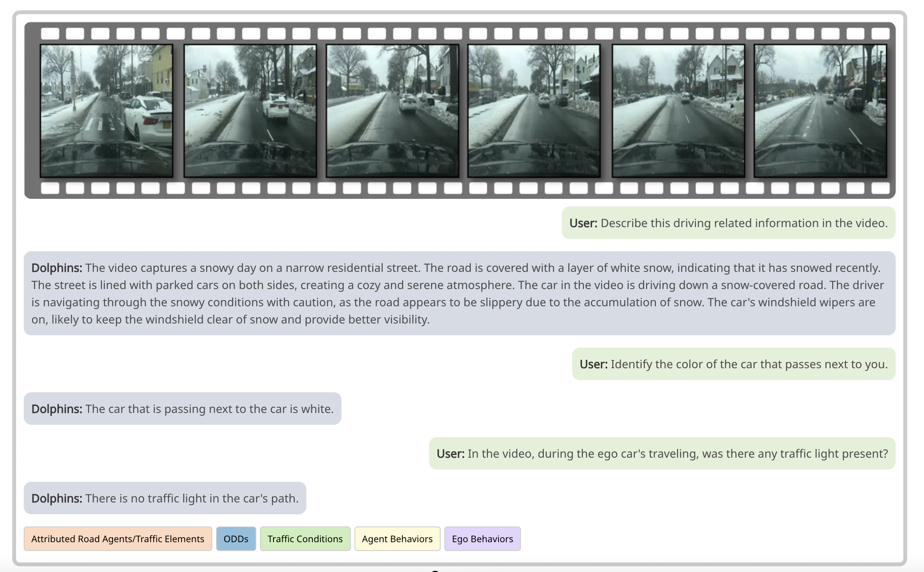Image resolution: width=924 pixels, height=572 pixels.
Task: Select the blue ODDs tag
Action: coord(236,539)
